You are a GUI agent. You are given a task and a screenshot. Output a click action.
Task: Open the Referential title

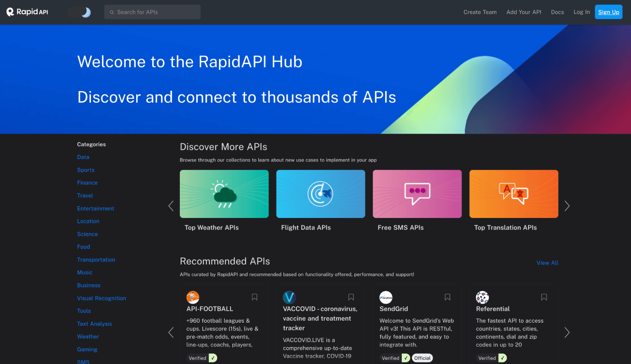pos(493,309)
